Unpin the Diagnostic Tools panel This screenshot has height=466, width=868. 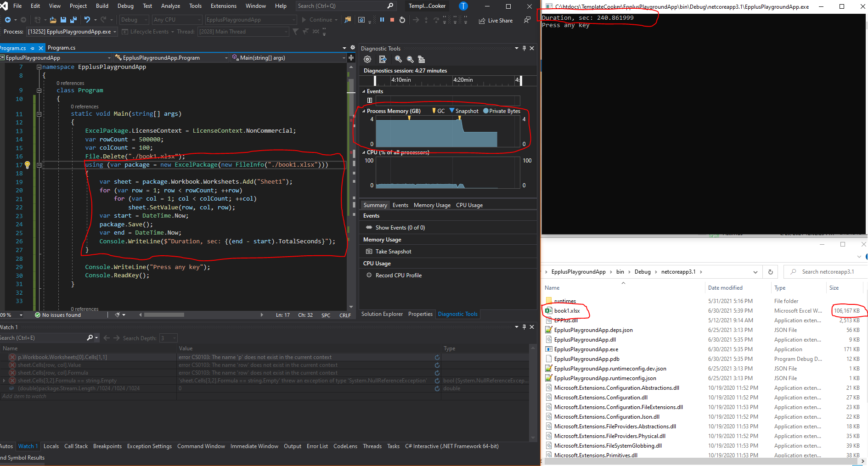click(524, 48)
